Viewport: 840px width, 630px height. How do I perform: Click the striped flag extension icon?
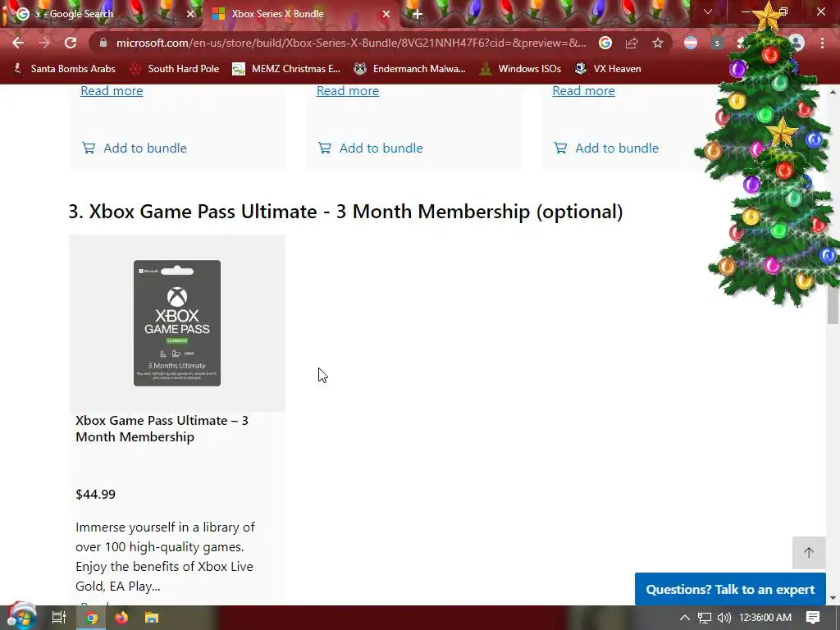coord(691,43)
